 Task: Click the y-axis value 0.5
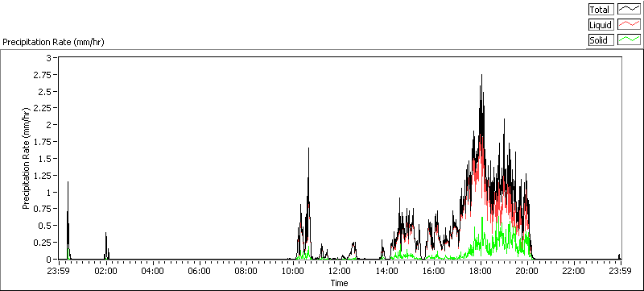(x=45, y=226)
